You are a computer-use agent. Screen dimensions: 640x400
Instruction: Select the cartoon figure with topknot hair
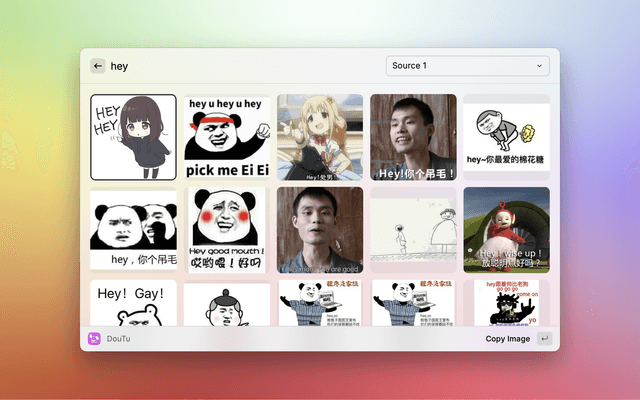[226, 304]
